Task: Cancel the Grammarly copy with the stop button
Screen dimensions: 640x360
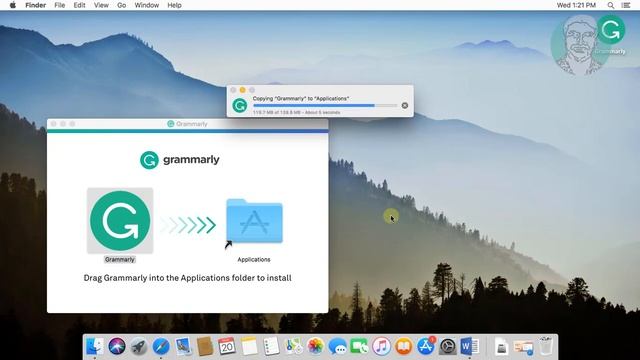Action: (x=404, y=105)
